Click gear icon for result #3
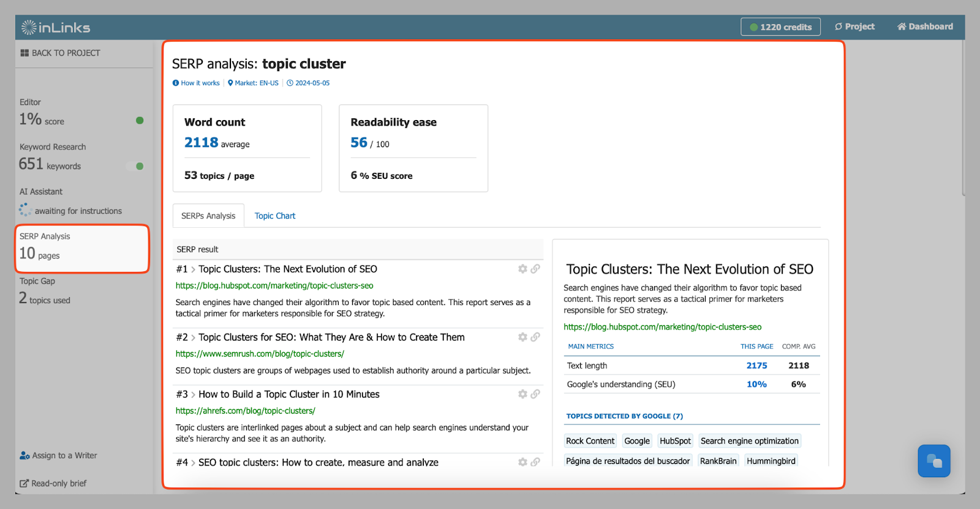 522,394
